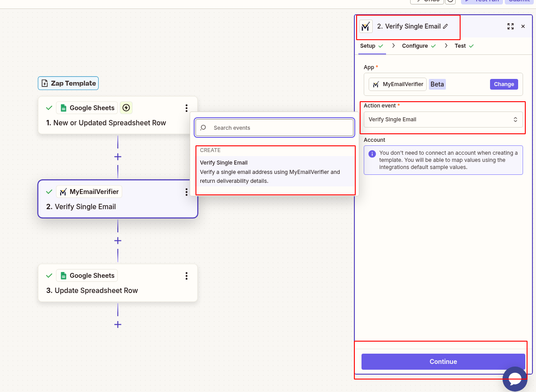536x392 pixels.
Task: Open the kebab menu on Update Spreadsheet Row
Action: 187,276
